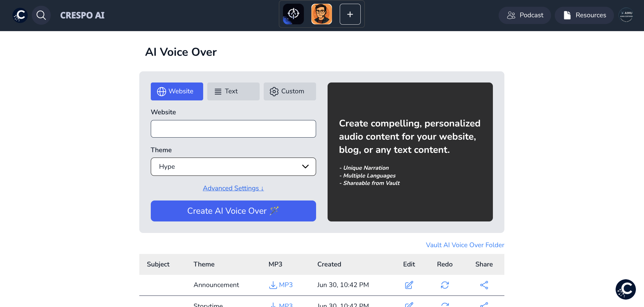The image size is (644, 307).
Task: Click the MP3 column header
Action: (275, 264)
